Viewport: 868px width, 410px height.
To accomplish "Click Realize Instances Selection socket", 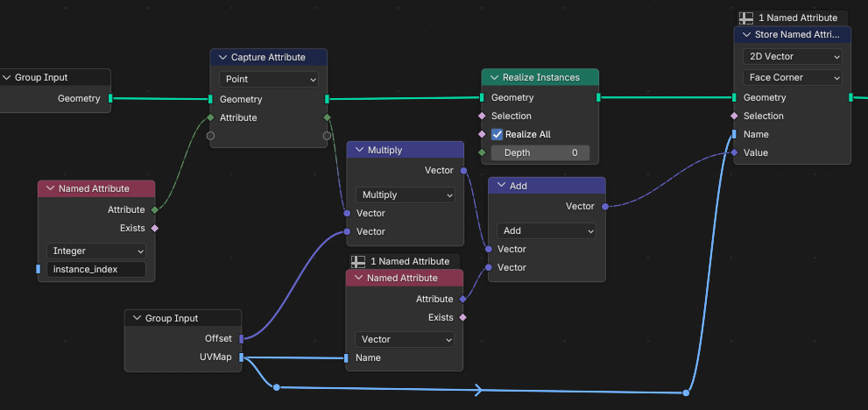I will coord(482,116).
